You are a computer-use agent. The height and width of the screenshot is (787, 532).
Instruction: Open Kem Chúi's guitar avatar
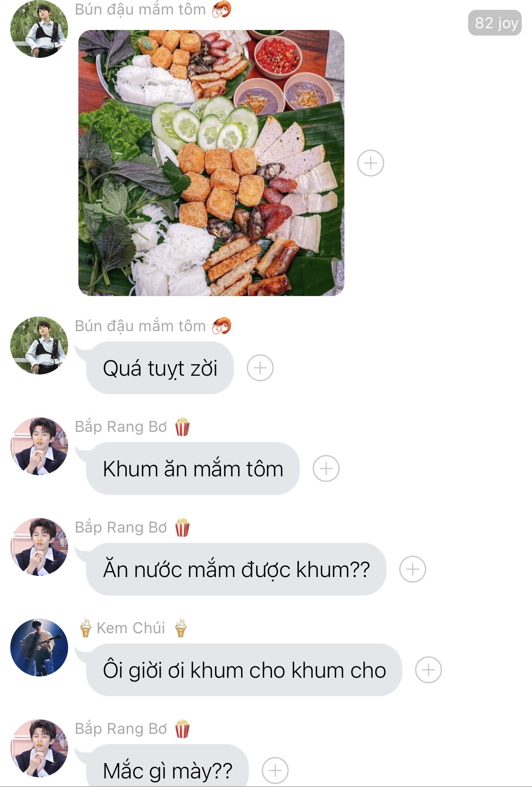pyautogui.click(x=39, y=647)
